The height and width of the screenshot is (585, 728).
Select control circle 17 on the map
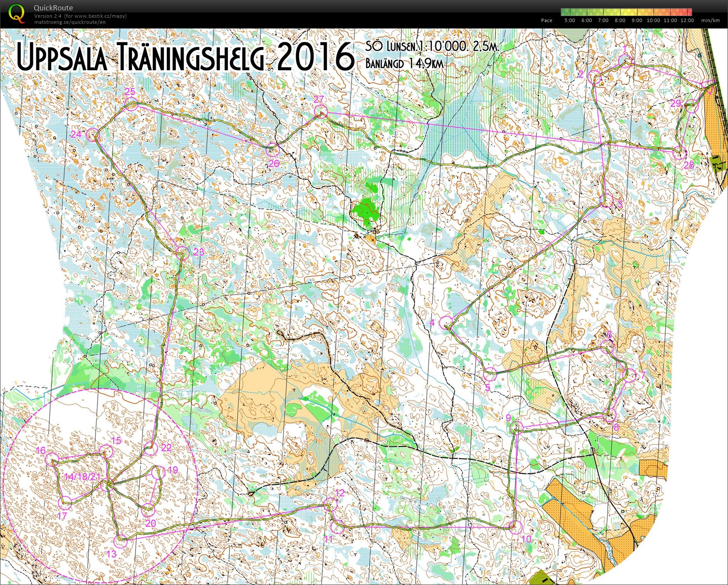coord(65,504)
